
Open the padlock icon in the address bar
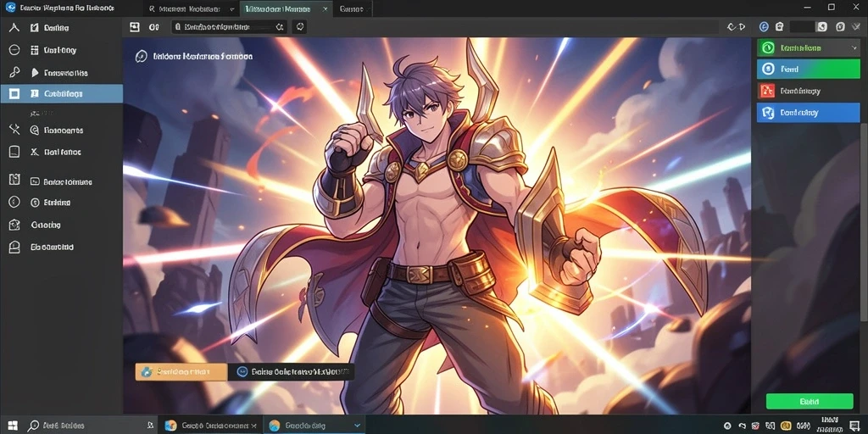pyautogui.click(x=178, y=26)
